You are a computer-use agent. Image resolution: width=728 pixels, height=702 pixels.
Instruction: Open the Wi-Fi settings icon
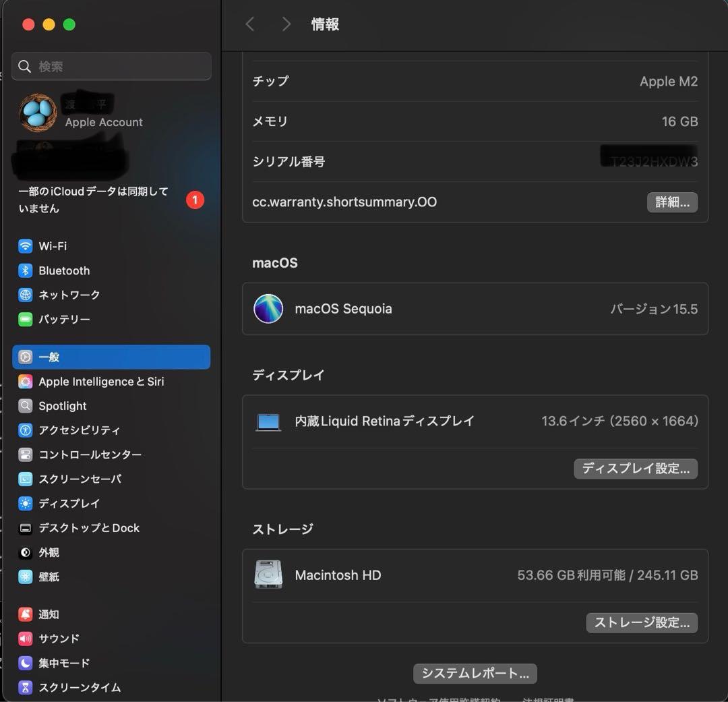click(26, 246)
